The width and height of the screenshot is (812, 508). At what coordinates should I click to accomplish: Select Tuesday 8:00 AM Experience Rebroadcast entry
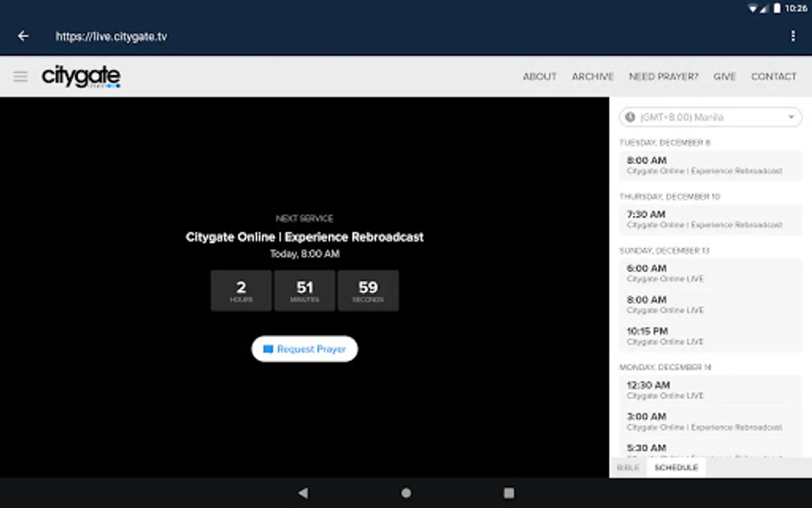710,165
